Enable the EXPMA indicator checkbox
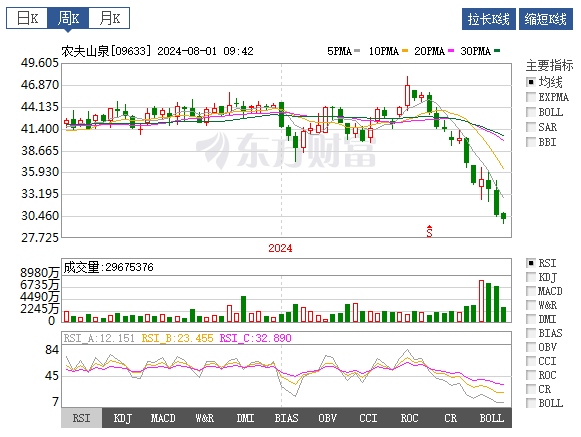 coord(531,97)
